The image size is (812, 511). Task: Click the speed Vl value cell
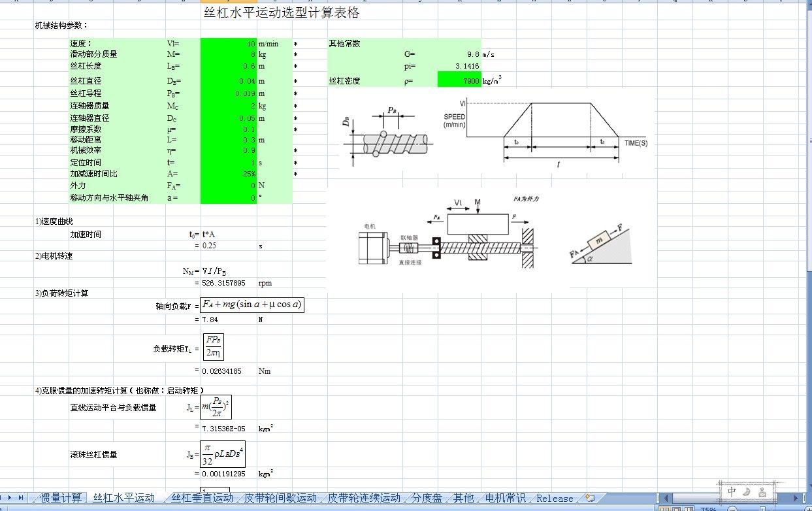[228, 44]
